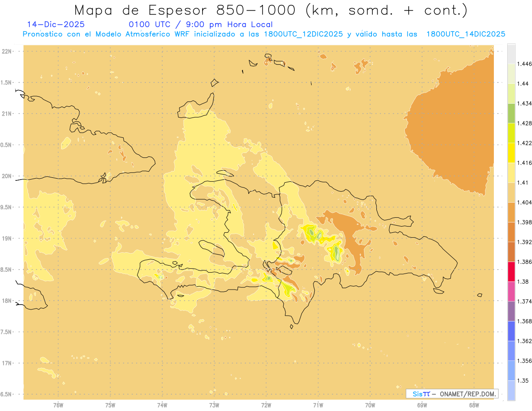Click the legend value '1.434'

coord(524,103)
